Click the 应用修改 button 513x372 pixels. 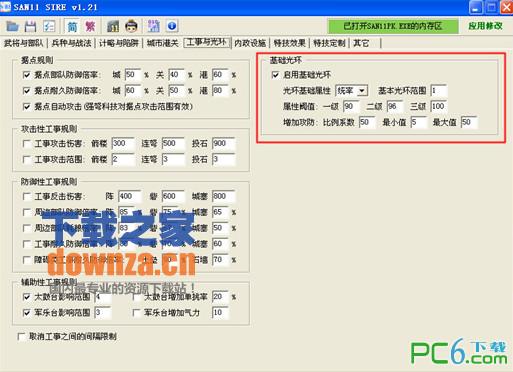coord(485,26)
